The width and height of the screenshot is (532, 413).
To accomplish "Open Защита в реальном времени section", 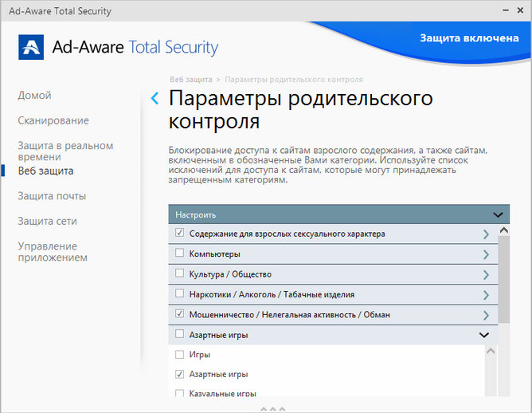I will coord(65,151).
